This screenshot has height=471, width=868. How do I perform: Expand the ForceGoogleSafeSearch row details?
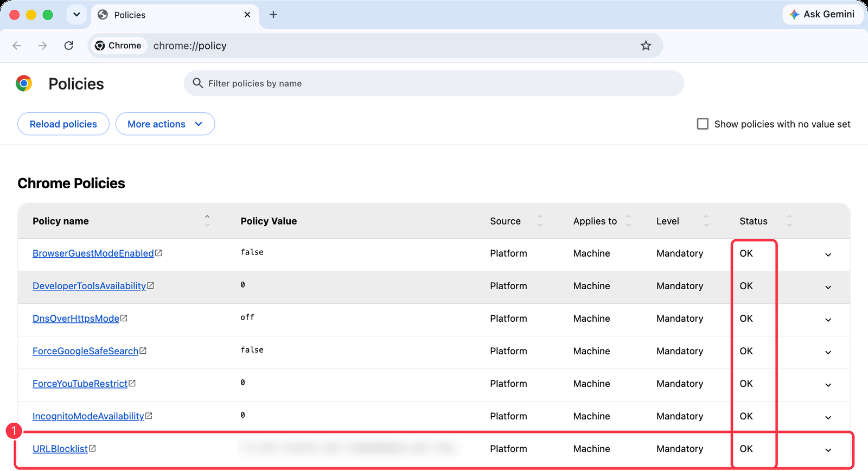828,352
